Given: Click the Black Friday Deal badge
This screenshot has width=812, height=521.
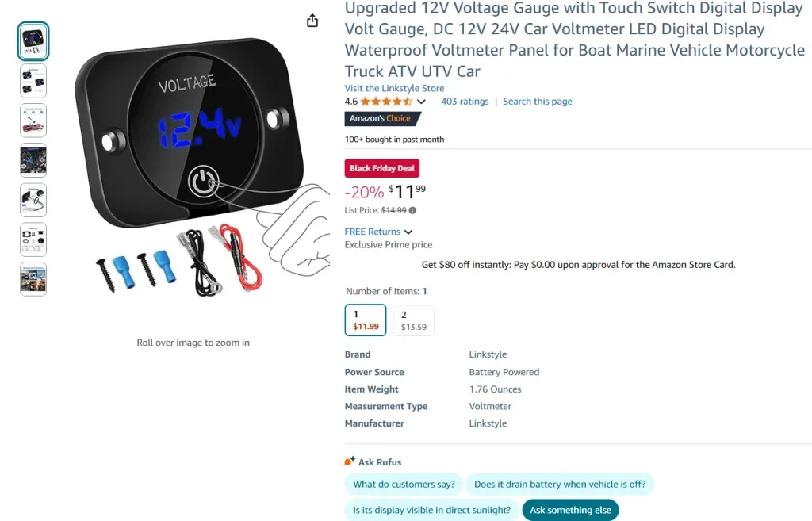Looking at the screenshot, I should coord(382,168).
